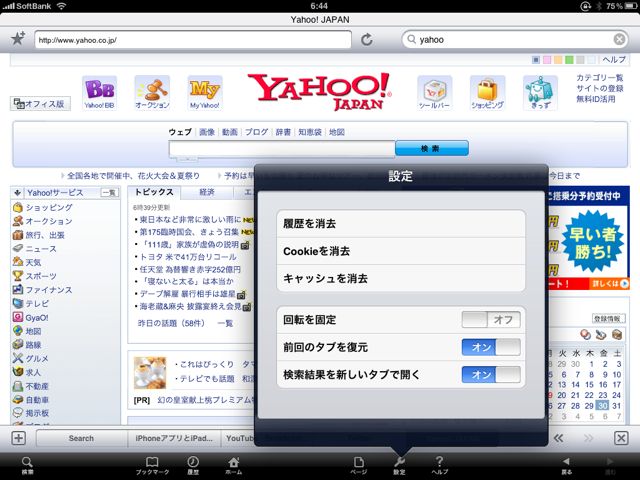Screen dimensions: 640x480
Task: Open the My Yahoo! icon
Action: click(205, 93)
